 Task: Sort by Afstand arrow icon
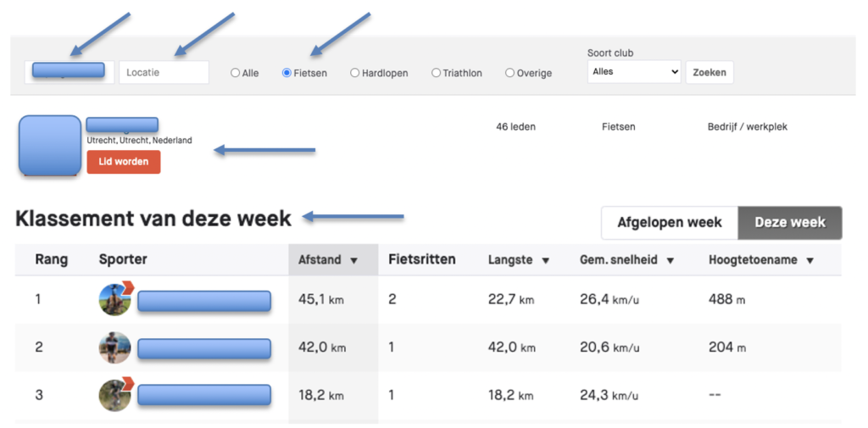tap(354, 260)
